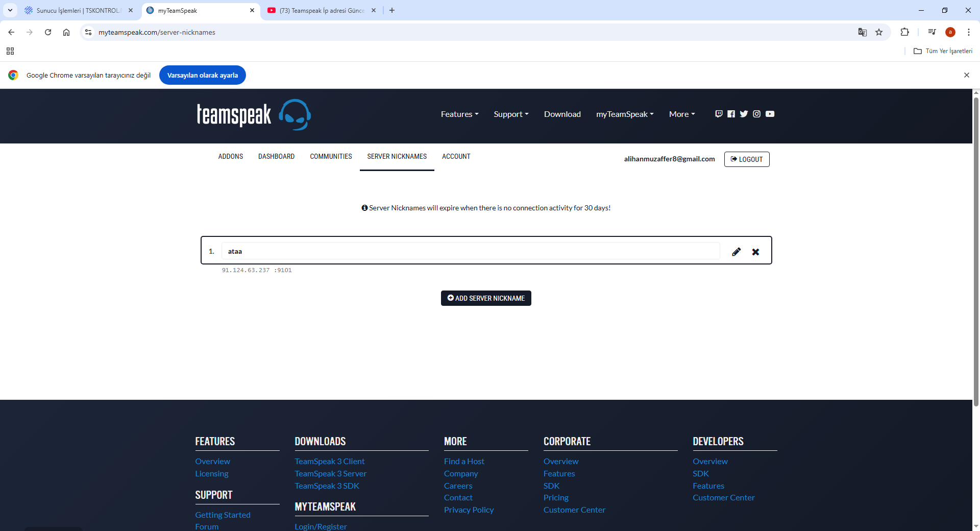The height and width of the screenshot is (531, 980).
Task: Open TeamSpeak Twitter profile icon
Action: (744, 114)
